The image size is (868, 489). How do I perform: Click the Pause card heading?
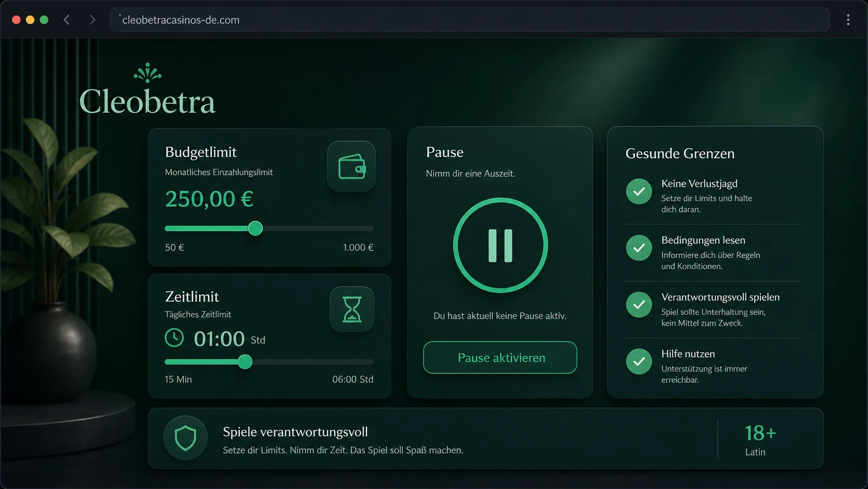click(445, 152)
